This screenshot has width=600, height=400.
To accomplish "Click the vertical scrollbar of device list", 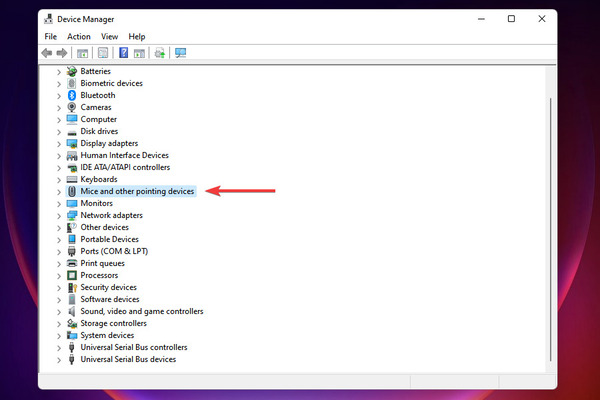I will 550,230.
